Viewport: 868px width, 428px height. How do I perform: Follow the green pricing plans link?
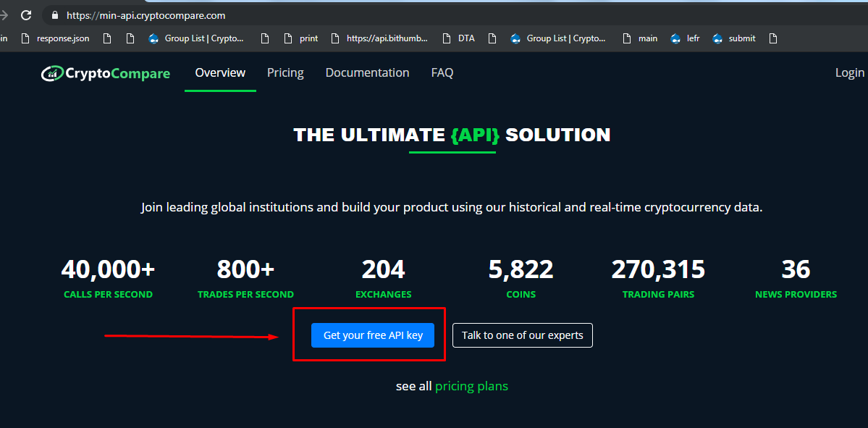[471, 386]
